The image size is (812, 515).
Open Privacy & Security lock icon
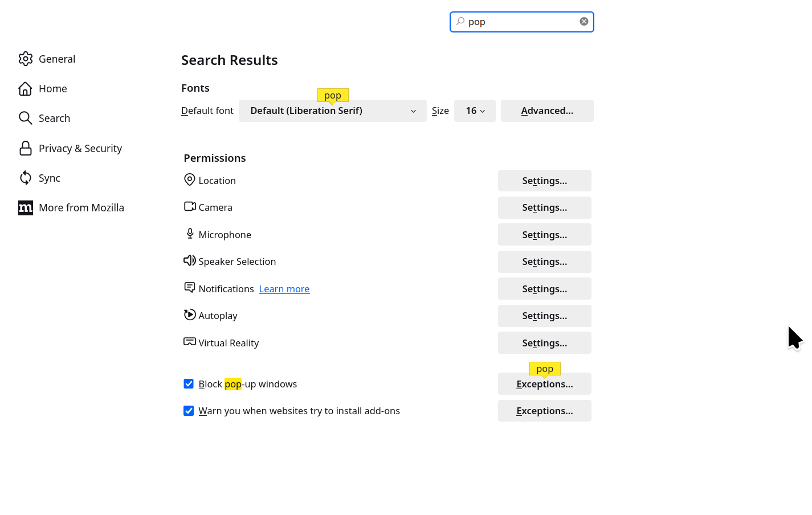25,148
